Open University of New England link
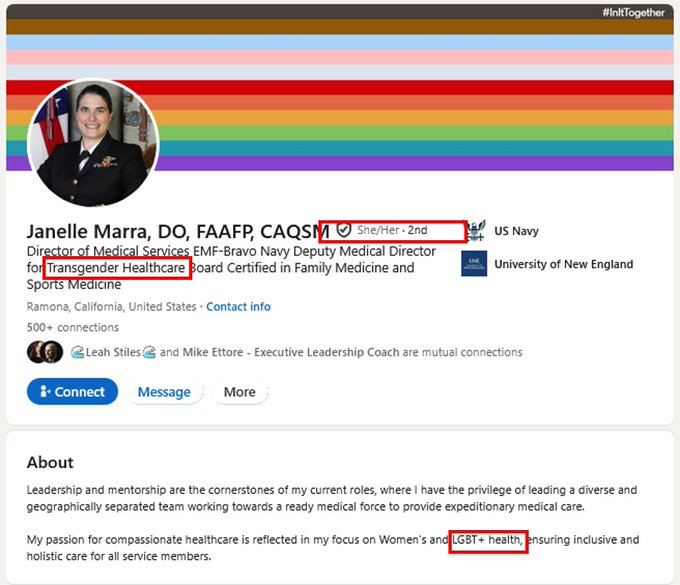 click(563, 264)
